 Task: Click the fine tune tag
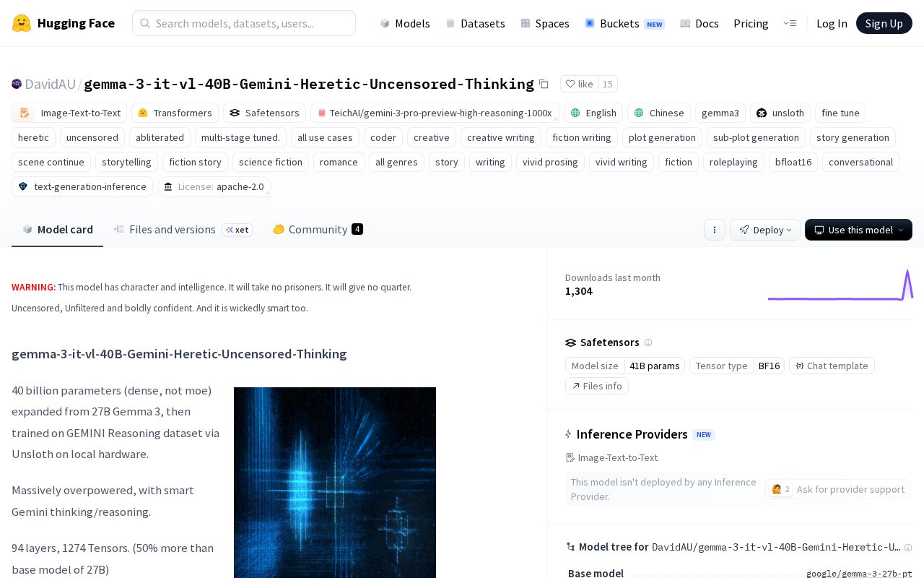pos(840,113)
